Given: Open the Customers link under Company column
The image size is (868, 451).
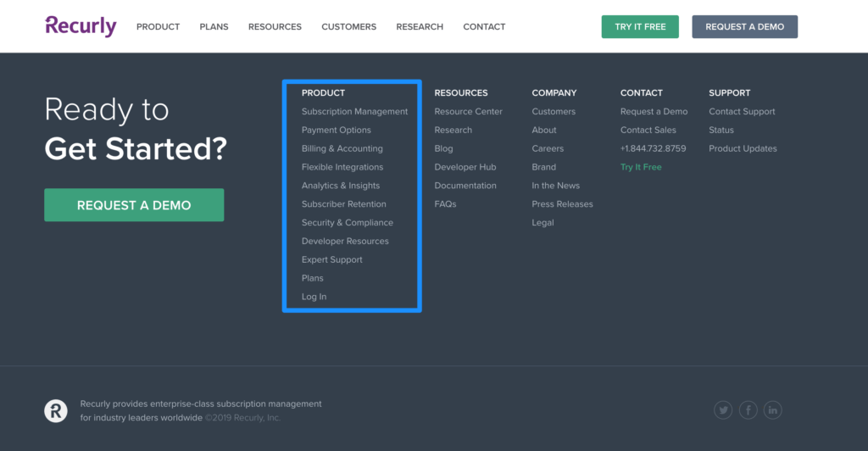Looking at the screenshot, I should click(x=554, y=111).
